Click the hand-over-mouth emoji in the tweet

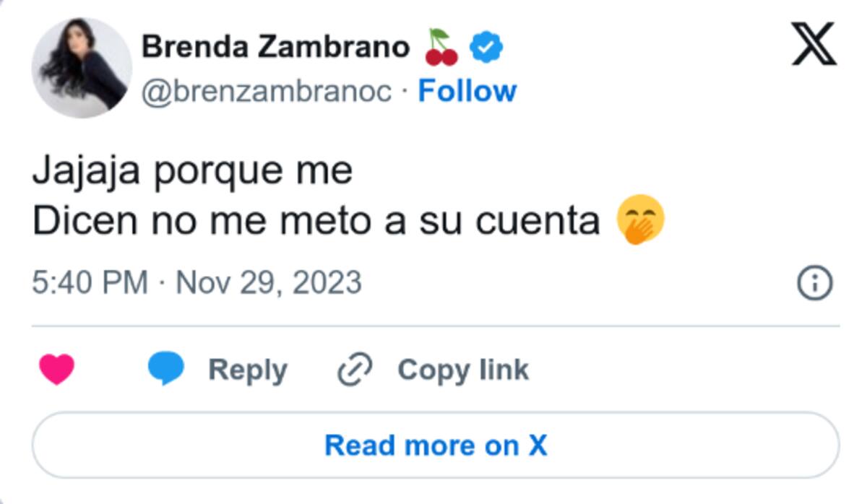[640, 222]
